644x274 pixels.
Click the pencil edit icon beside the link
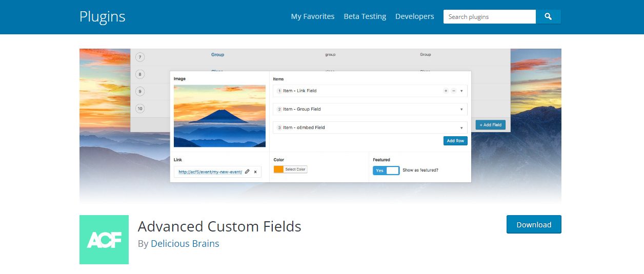[x=247, y=172]
